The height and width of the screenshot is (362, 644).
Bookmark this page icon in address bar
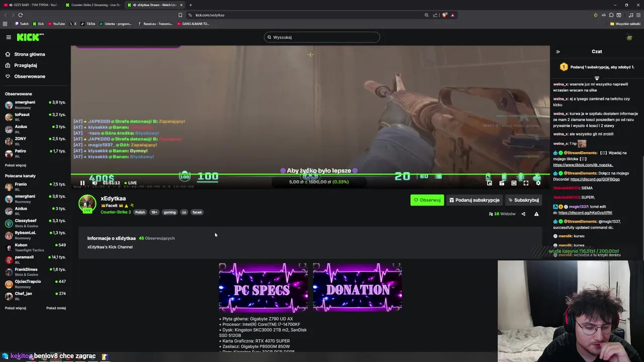[180, 15]
